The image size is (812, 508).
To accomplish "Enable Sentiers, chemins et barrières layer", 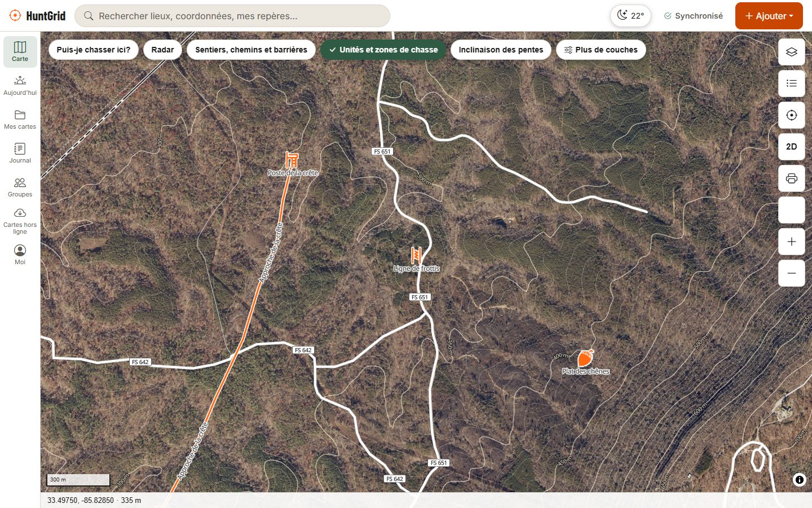I will pos(251,50).
